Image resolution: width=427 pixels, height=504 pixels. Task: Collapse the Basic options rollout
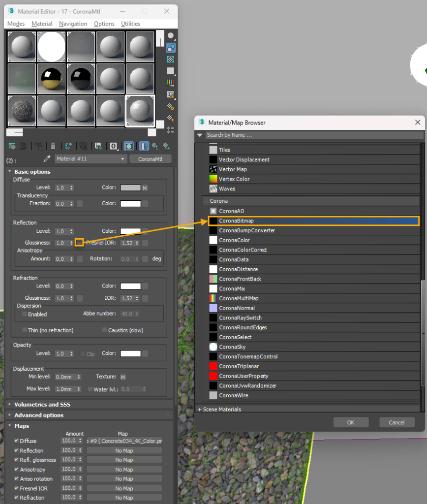(10, 171)
